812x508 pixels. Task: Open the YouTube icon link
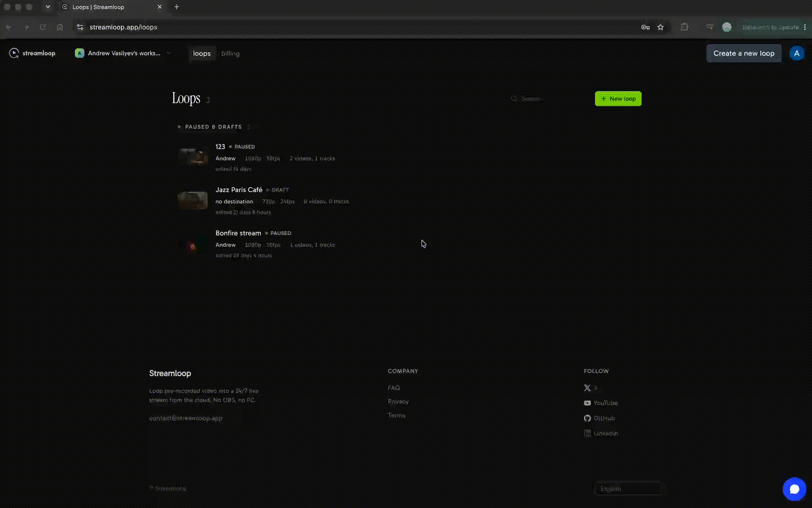tap(587, 403)
